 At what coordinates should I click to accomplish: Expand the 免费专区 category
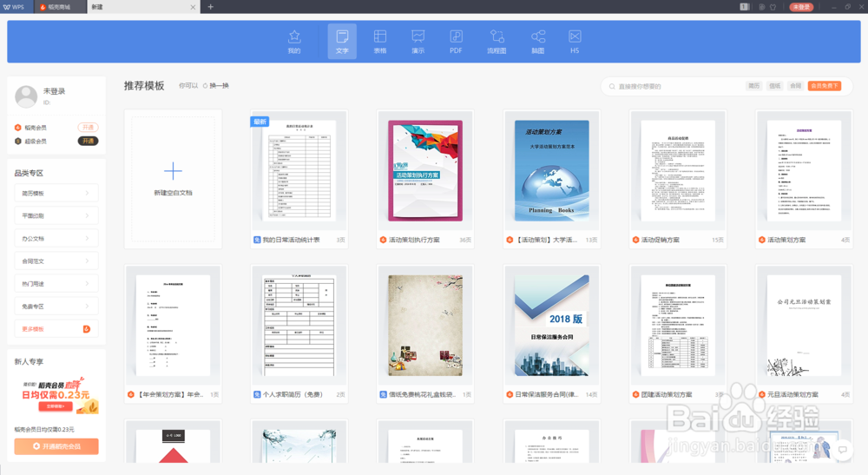pos(56,307)
